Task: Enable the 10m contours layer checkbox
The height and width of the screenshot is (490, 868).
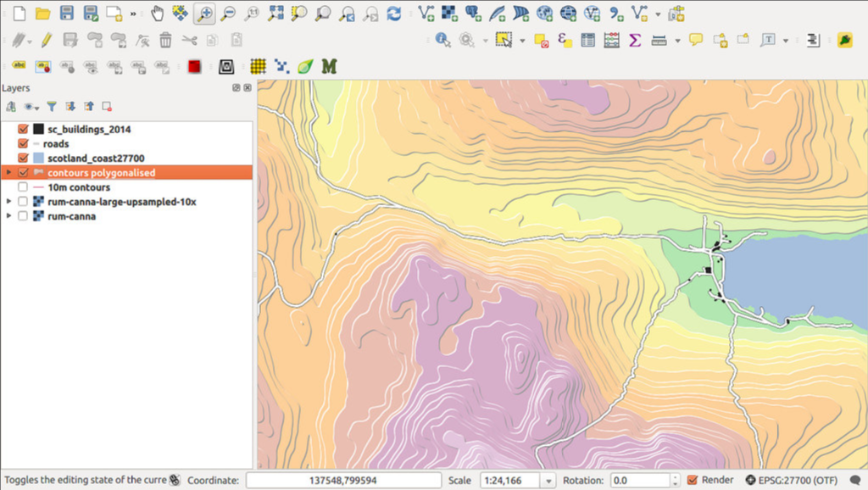Action: tap(23, 187)
